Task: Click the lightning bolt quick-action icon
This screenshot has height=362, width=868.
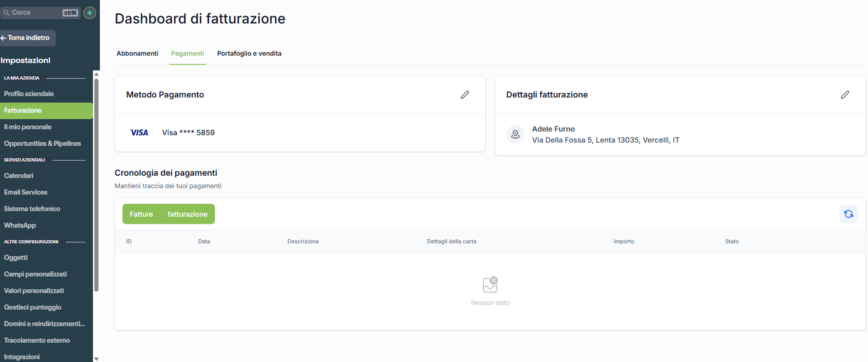Action: tap(90, 13)
